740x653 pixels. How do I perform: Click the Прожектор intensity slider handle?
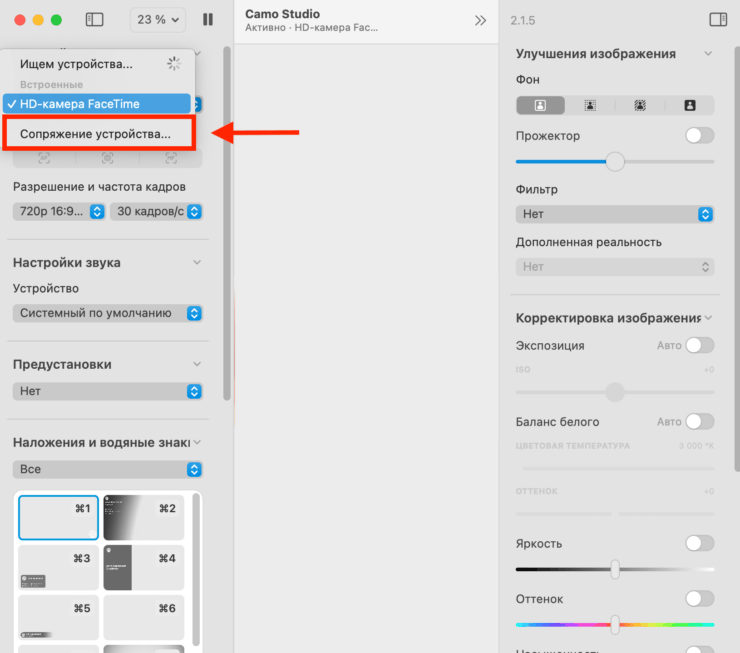click(615, 161)
